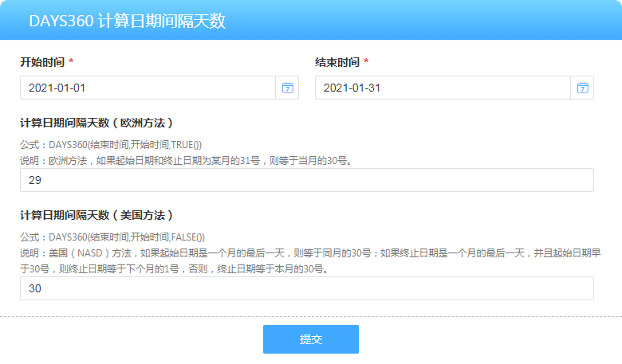Screen dimensions: 622x364
Task: Focus the European method result field showing 29
Action: point(306,181)
